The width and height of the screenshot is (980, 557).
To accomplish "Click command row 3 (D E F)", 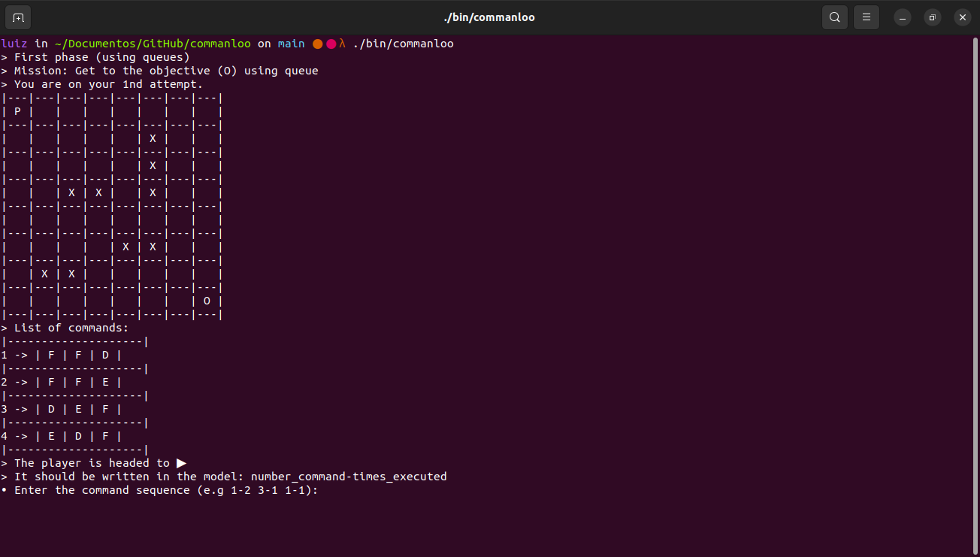I will pyautogui.click(x=62, y=409).
